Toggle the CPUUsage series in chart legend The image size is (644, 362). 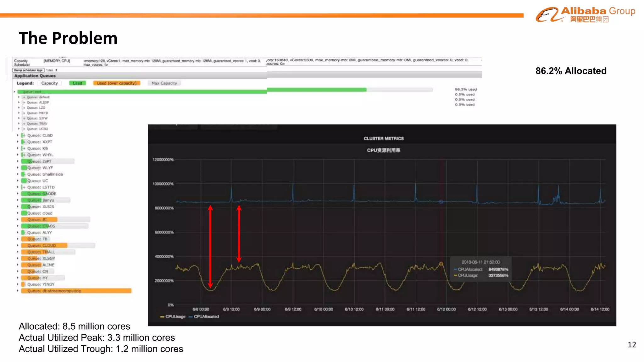[x=173, y=317]
